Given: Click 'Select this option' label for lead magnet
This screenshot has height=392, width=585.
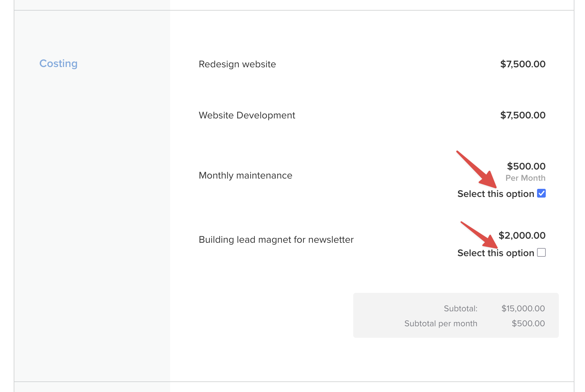Looking at the screenshot, I should click(x=496, y=253).
